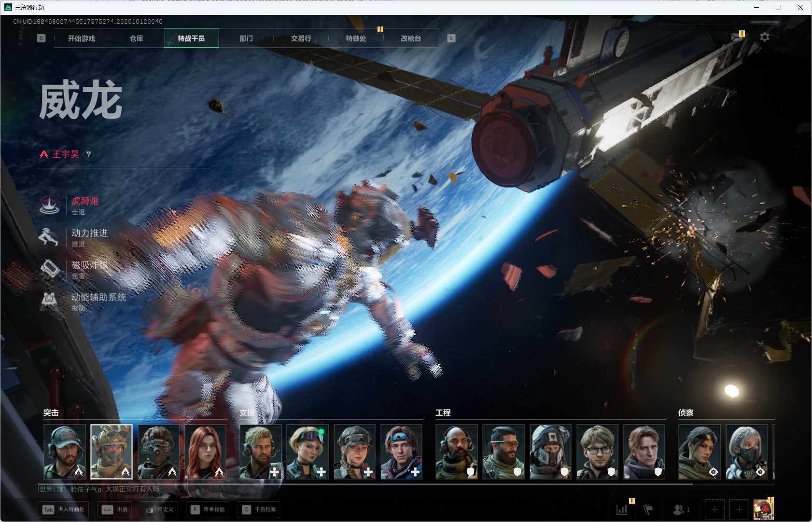Select the 工程 operator wearing glasses
This screenshot has width=812, height=522.
click(x=597, y=452)
